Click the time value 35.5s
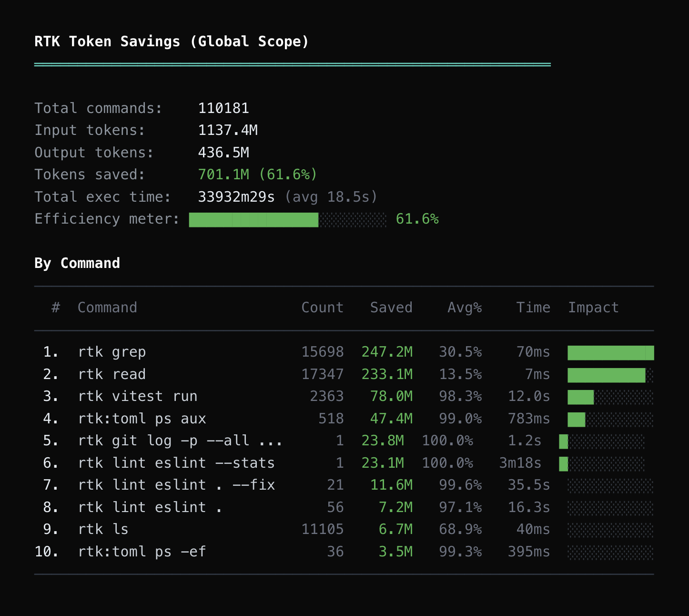The width and height of the screenshot is (689, 616). (x=529, y=485)
